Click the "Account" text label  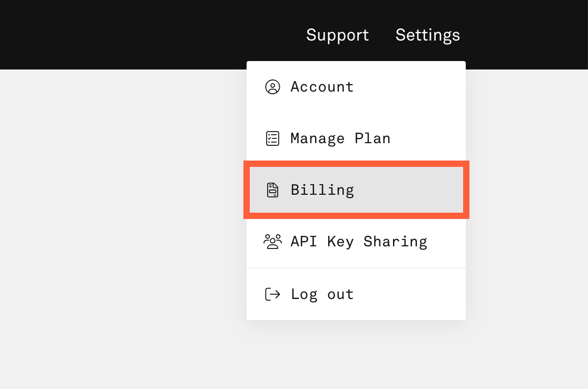point(322,87)
